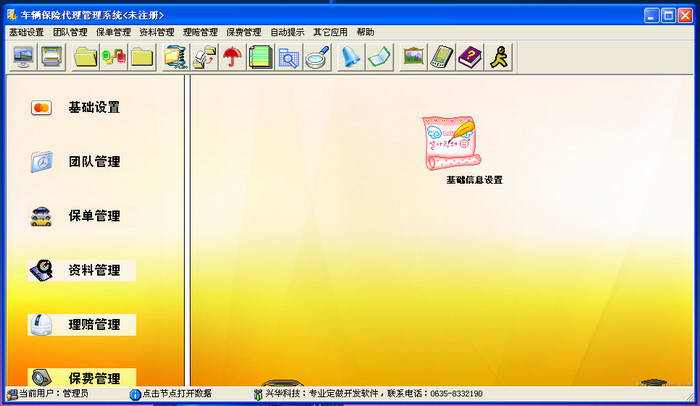
Task: Click the yellow running figure exit icon
Action: (499, 57)
